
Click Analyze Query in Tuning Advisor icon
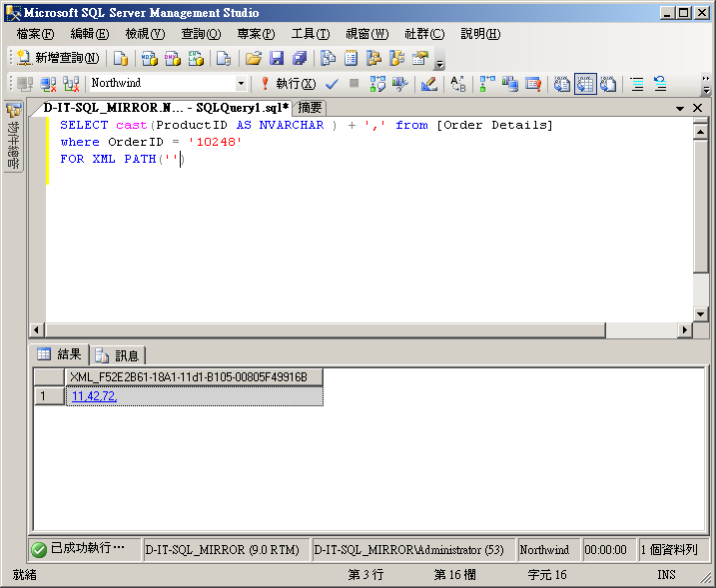pyautogui.click(x=400, y=84)
